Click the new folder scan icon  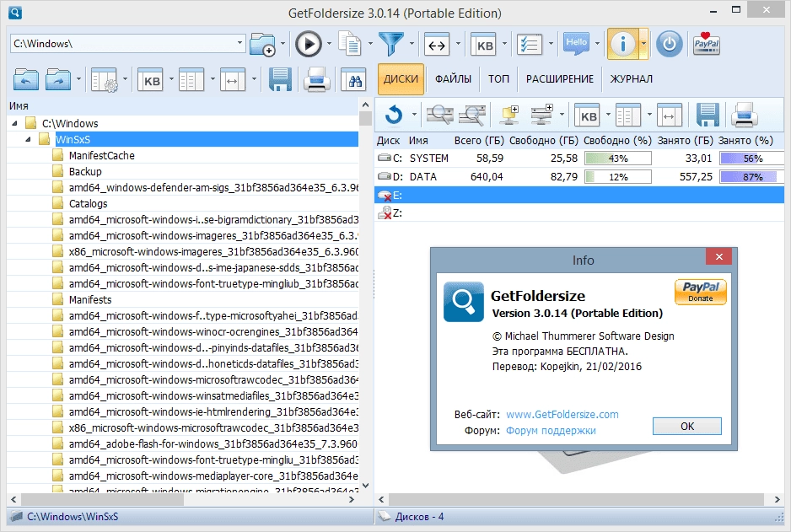(x=263, y=45)
